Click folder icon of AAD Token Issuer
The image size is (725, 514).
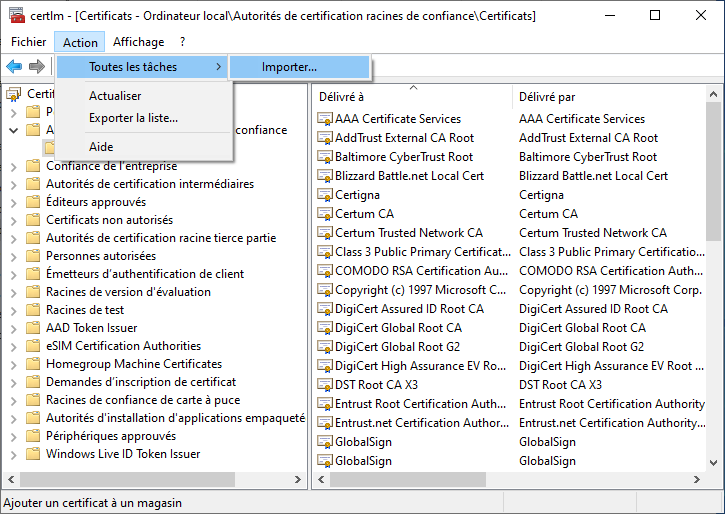tap(33, 328)
